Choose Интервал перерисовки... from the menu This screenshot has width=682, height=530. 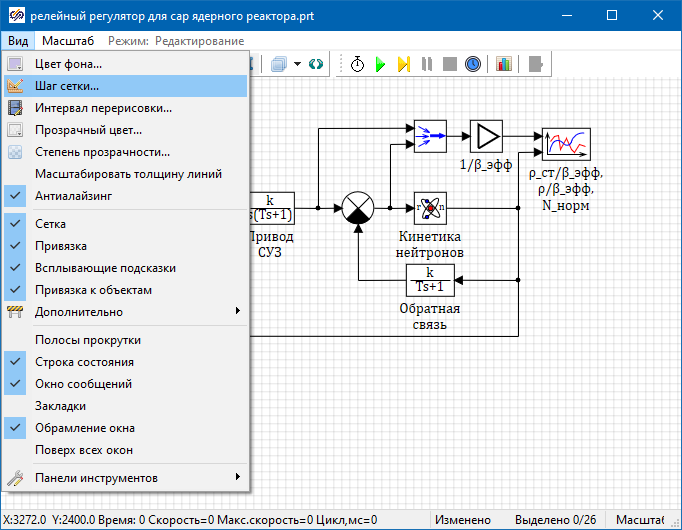pyautogui.click(x=103, y=108)
